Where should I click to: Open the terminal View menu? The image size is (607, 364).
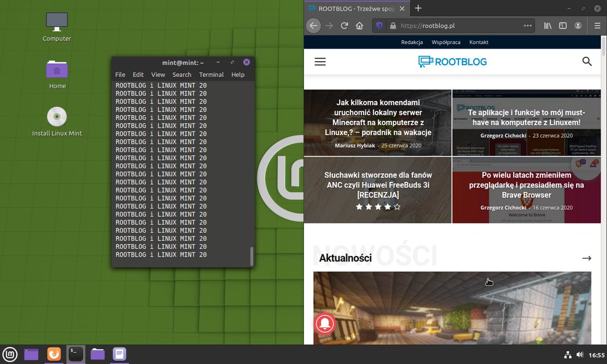pyautogui.click(x=158, y=75)
